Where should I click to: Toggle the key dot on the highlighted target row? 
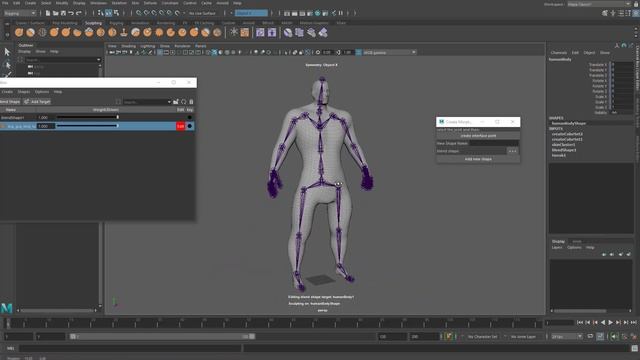click(189, 126)
